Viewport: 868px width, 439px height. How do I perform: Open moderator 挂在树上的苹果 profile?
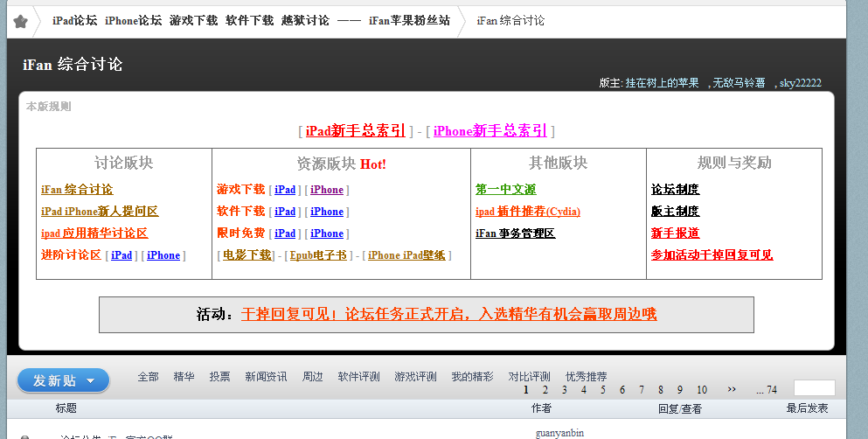coord(662,83)
